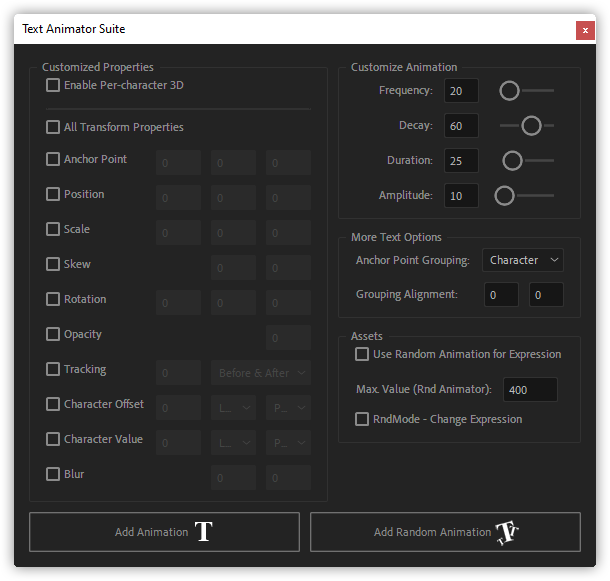Enable Per-character 3D checkbox

[53, 85]
